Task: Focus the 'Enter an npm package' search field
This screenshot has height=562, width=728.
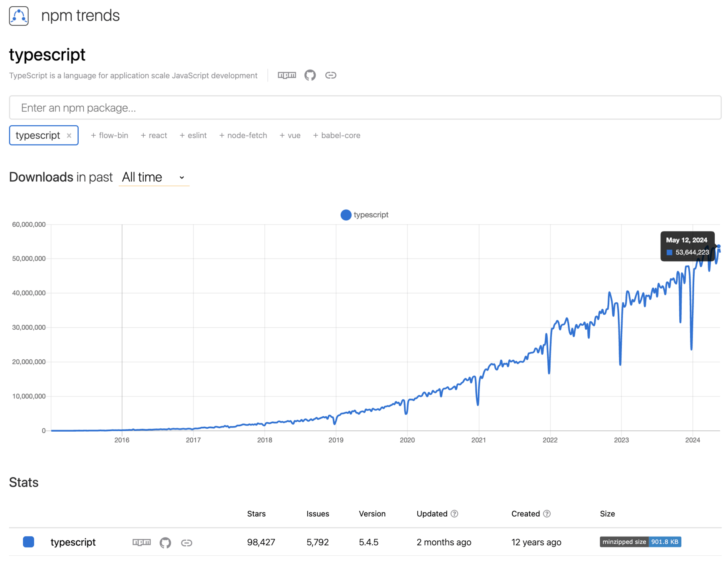Action: [365, 108]
